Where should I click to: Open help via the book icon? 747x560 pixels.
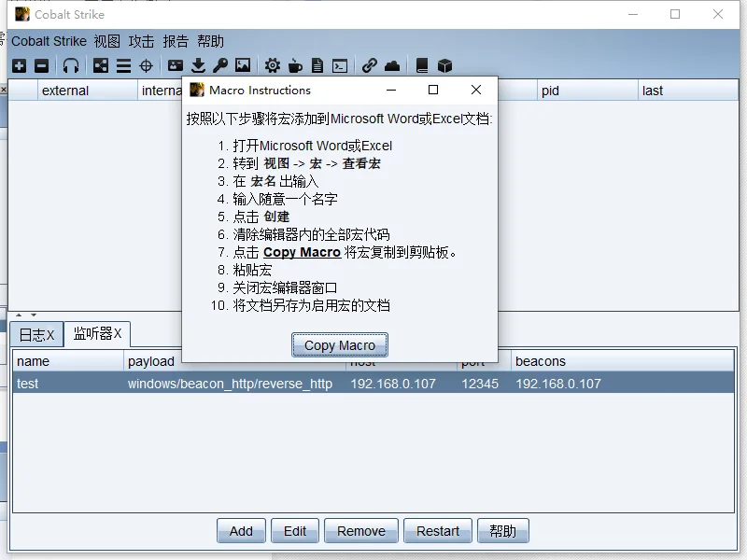tap(422, 65)
